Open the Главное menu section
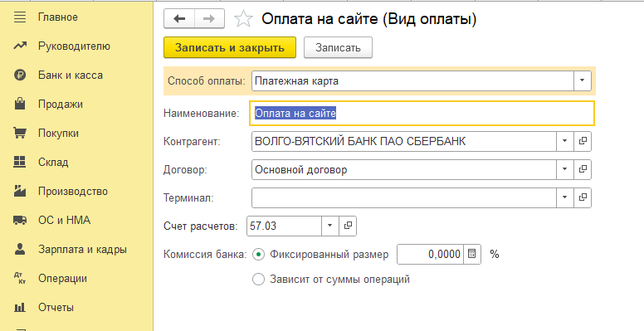 click(x=58, y=17)
